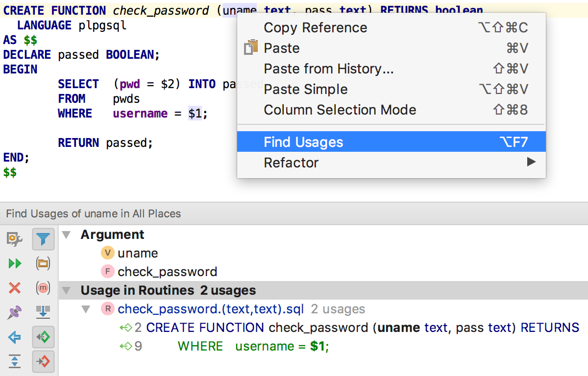Toggle show read access green arrow
588x376 pixels.
[x=43, y=337]
